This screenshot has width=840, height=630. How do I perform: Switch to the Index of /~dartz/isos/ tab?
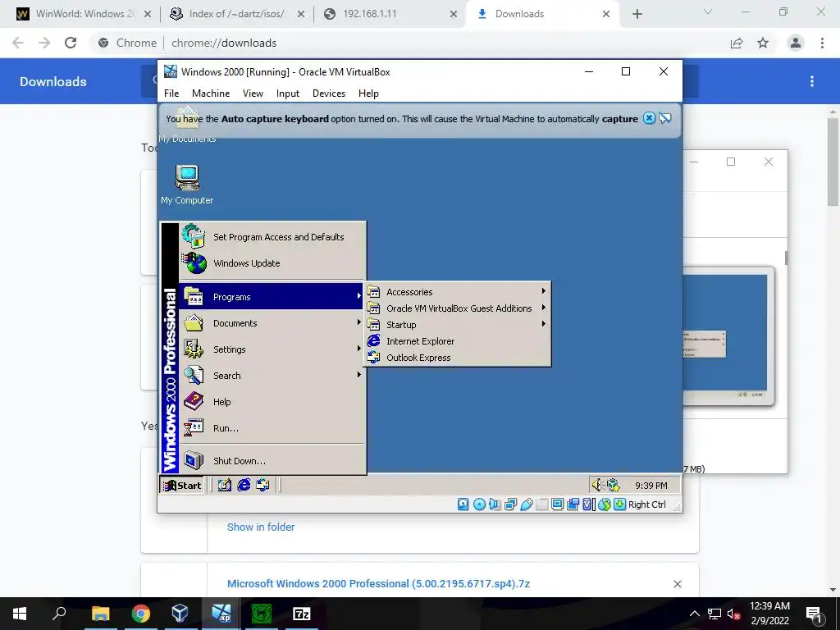click(x=236, y=14)
